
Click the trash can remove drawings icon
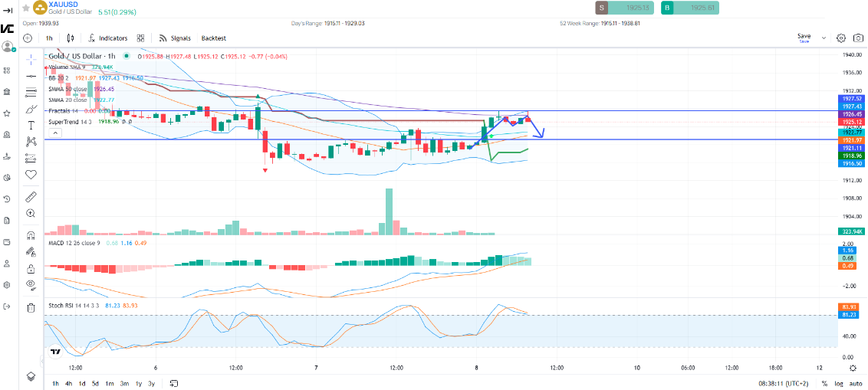click(x=31, y=308)
